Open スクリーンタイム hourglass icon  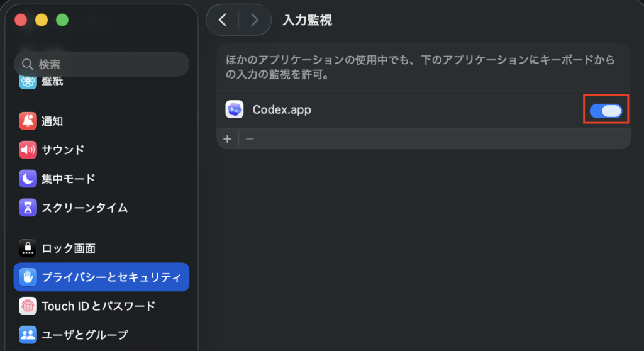pos(28,208)
